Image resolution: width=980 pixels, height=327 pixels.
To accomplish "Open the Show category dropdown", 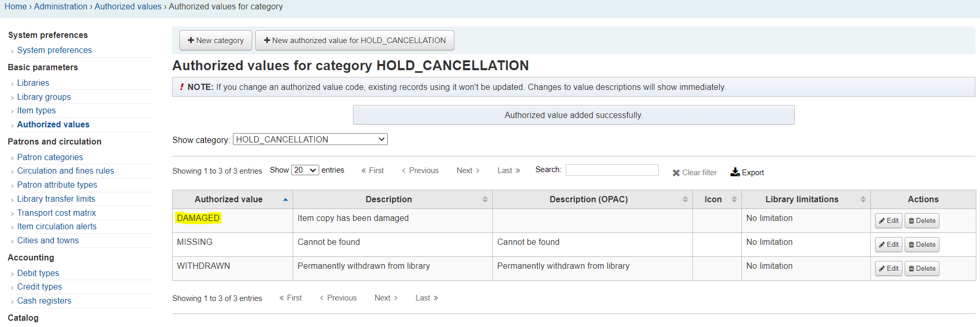I will 310,139.
